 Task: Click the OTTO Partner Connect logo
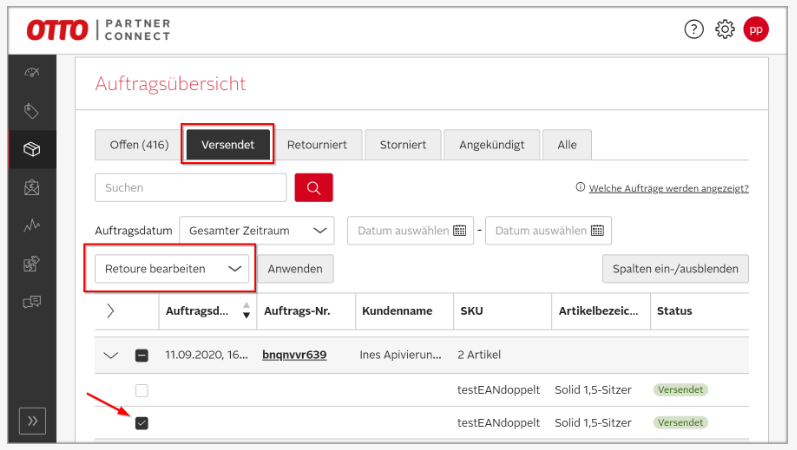[99, 29]
